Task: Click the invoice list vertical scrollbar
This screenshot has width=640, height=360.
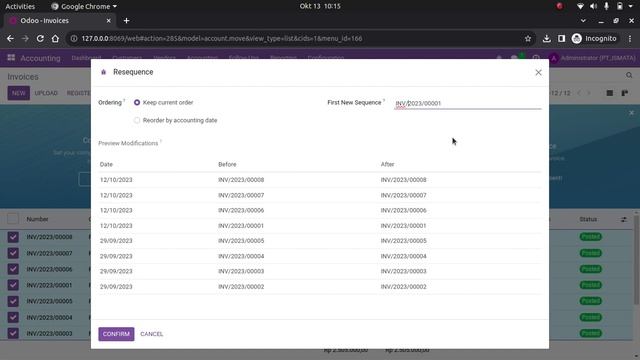Action: (636, 261)
